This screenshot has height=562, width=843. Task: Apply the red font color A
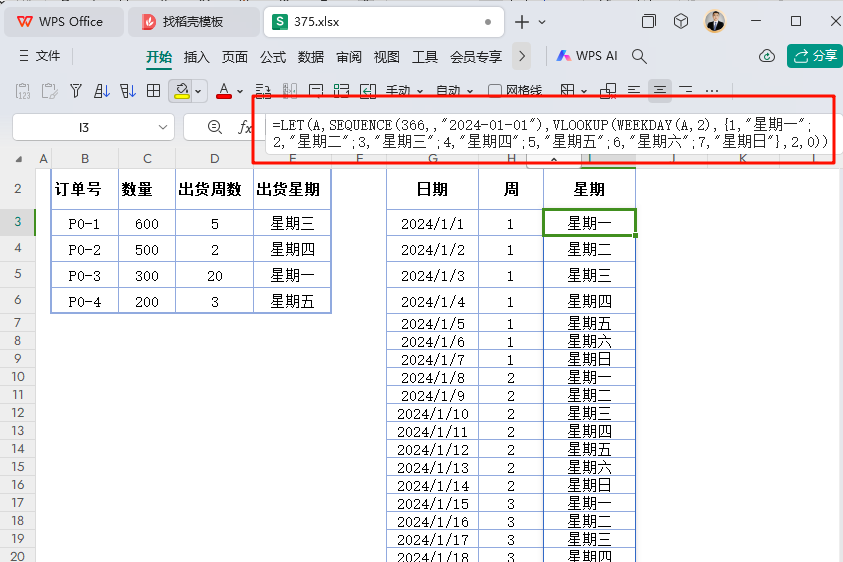(x=224, y=91)
